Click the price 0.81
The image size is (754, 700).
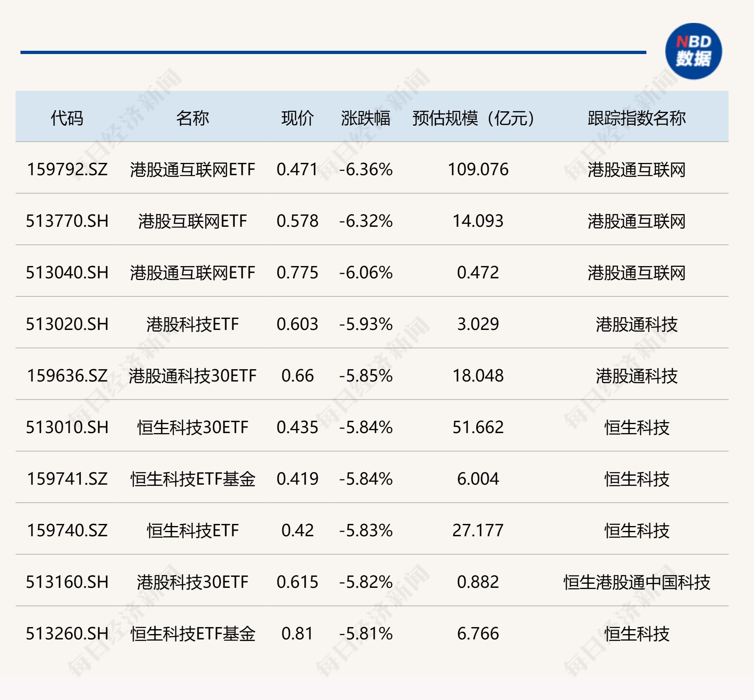(x=297, y=634)
